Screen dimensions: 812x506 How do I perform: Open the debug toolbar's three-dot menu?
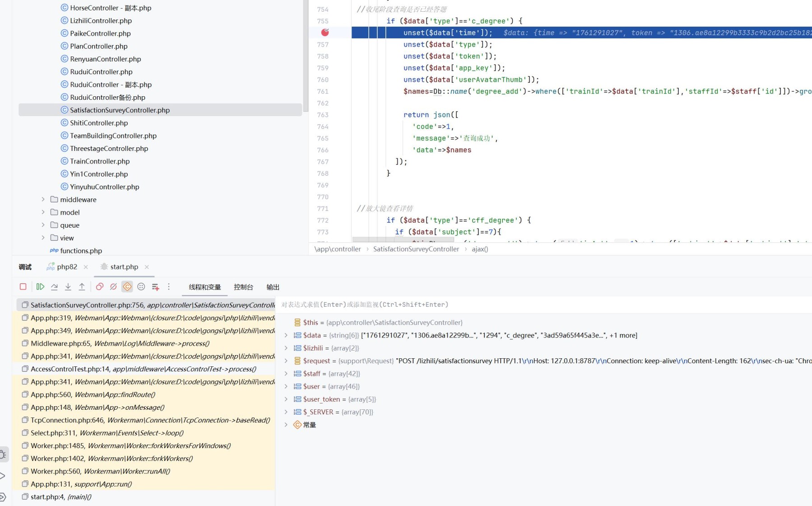[x=169, y=287]
